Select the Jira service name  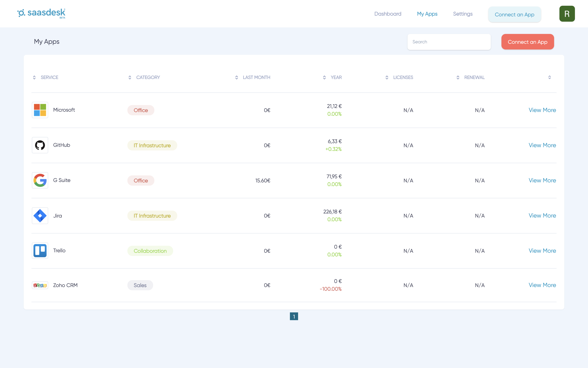point(57,216)
